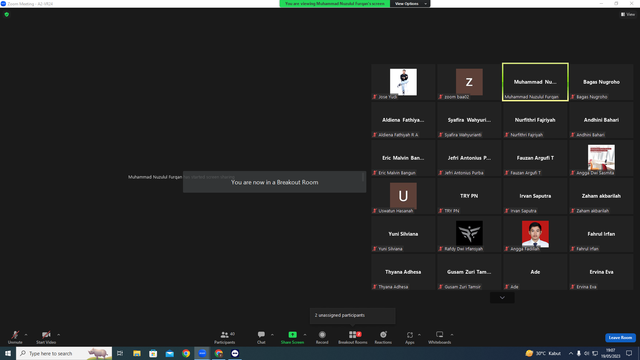Expand audio options arrow beside Unmute
The height and width of the screenshot is (360, 640).
click(x=26, y=335)
